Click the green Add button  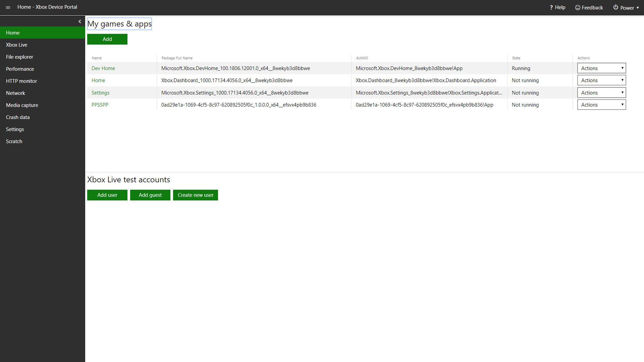coord(107,39)
